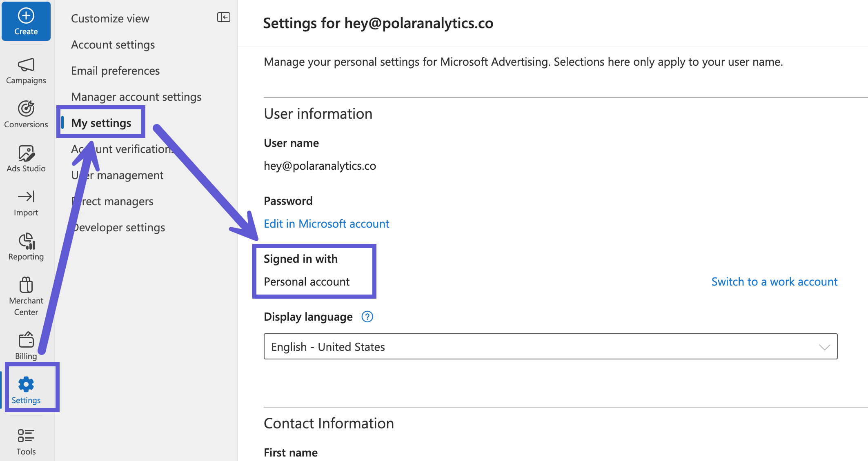Open Conversions in the sidebar
The image size is (868, 461).
(26, 114)
